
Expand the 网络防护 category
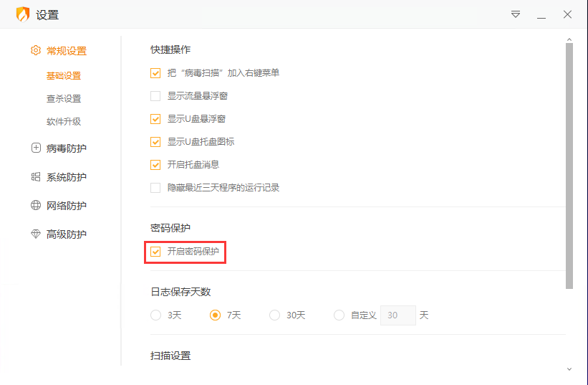(66, 206)
